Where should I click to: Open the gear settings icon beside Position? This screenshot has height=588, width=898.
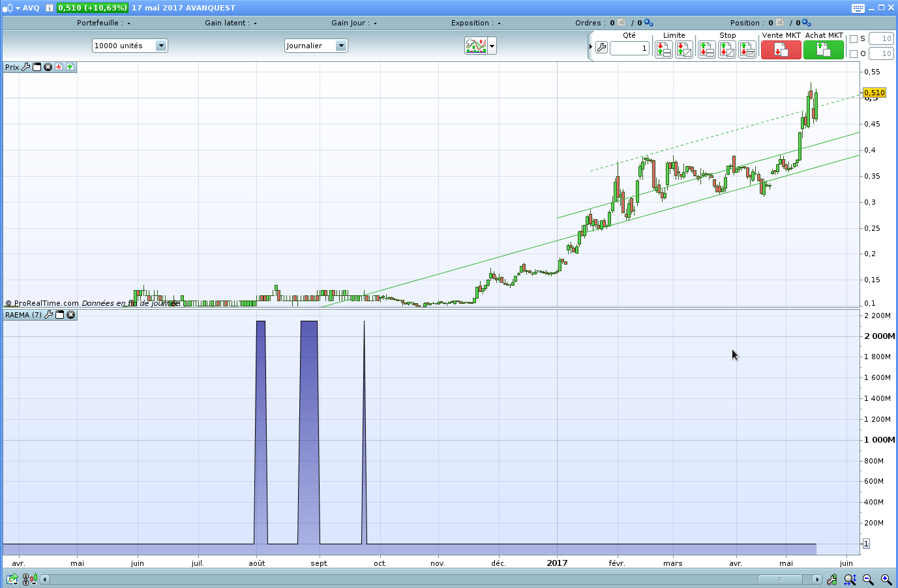click(x=807, y=23)
